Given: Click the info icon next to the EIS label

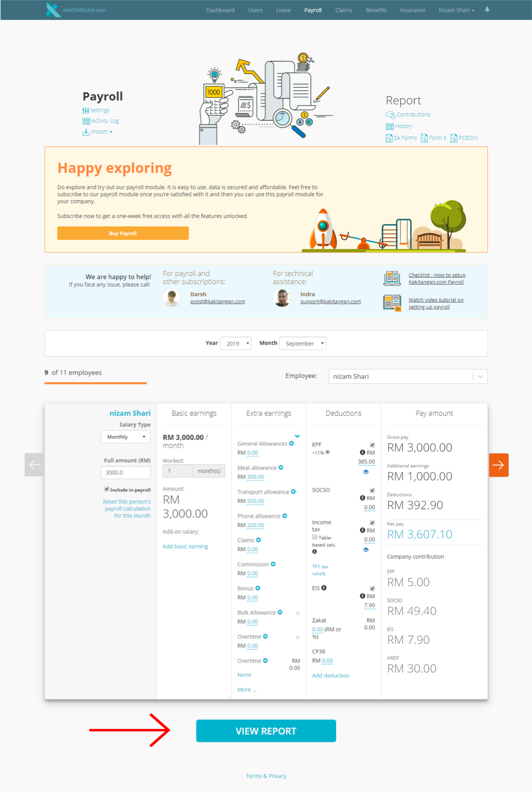Looking at the screenshot, I should (324, 588).
